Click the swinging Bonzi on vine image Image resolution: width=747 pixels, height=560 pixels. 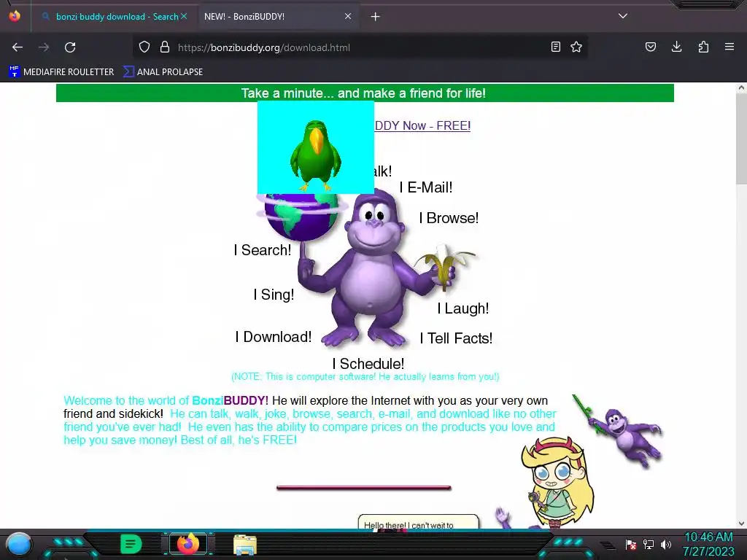pyautogui.click(x=617, y=431)
